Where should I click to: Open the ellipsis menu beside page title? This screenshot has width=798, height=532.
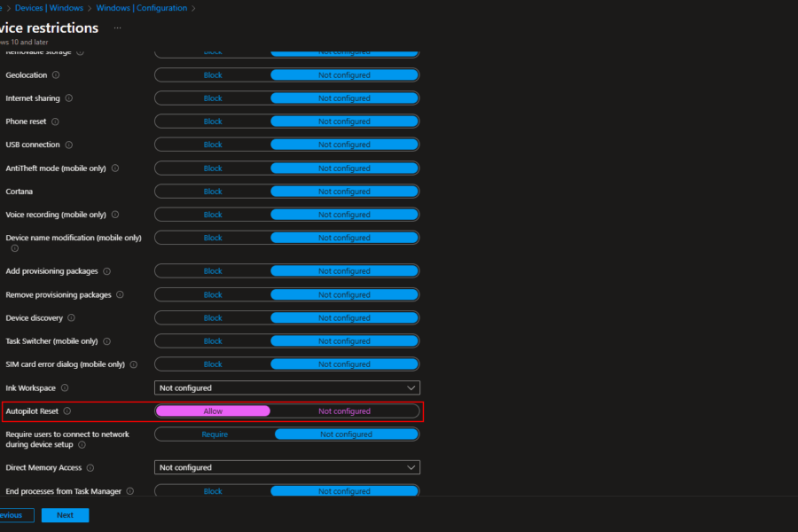coord(117,27)
